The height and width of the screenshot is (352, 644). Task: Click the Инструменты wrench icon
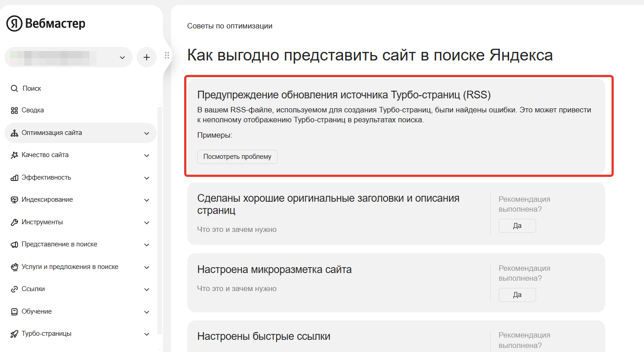coord(14,222)
